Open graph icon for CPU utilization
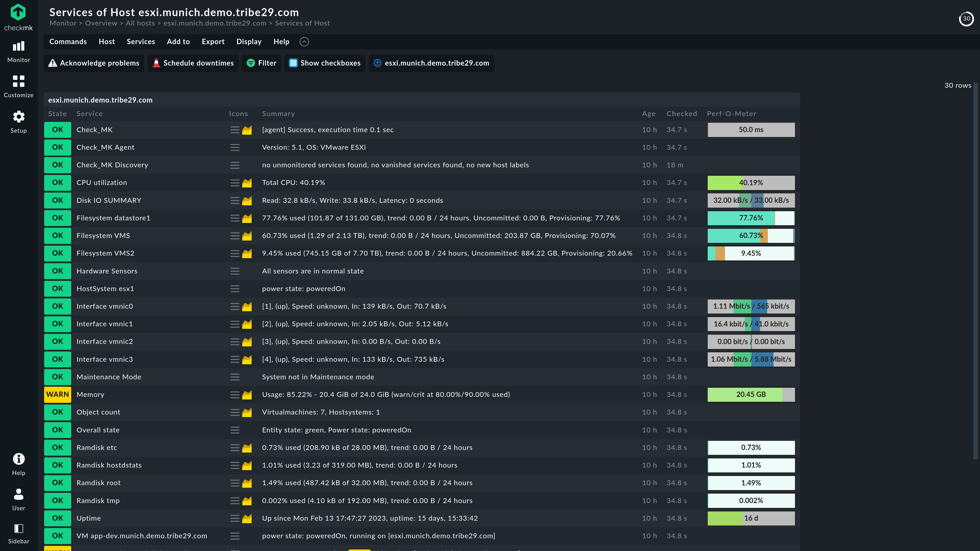Screen dimensions: 980x551 (247, 183)
